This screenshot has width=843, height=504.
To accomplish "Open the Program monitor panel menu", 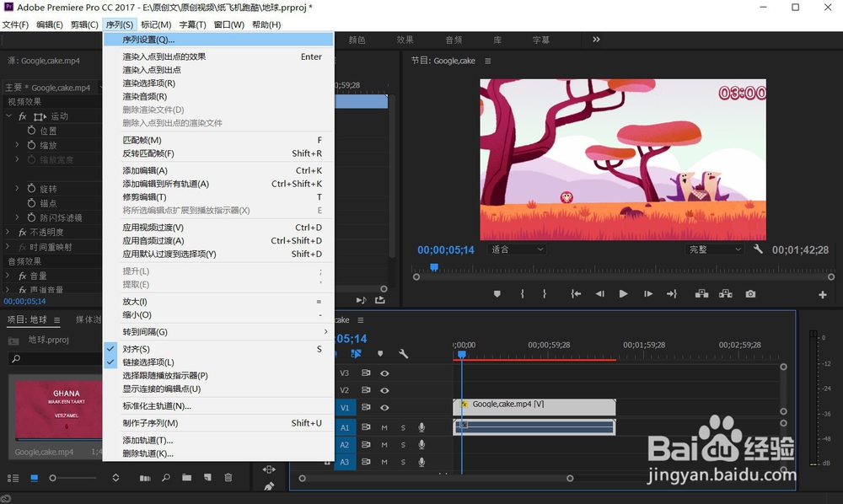I will 487,62.
